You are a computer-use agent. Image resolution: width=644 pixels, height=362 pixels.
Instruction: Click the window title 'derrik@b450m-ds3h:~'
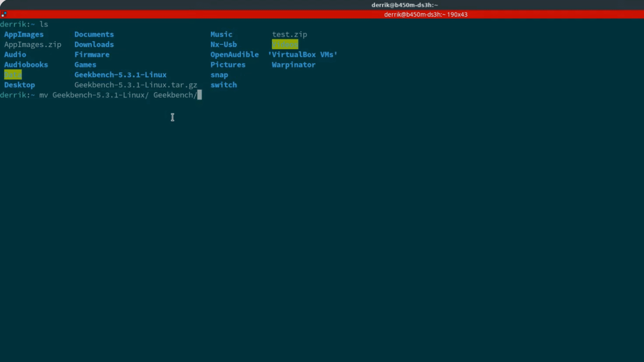coord(405,5)
